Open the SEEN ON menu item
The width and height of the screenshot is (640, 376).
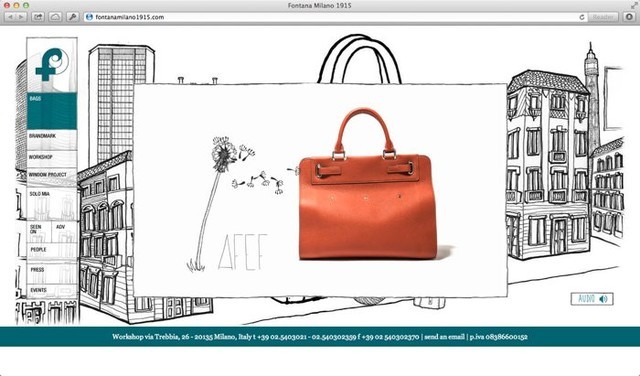pyautogui.click(x=39, y=231)
